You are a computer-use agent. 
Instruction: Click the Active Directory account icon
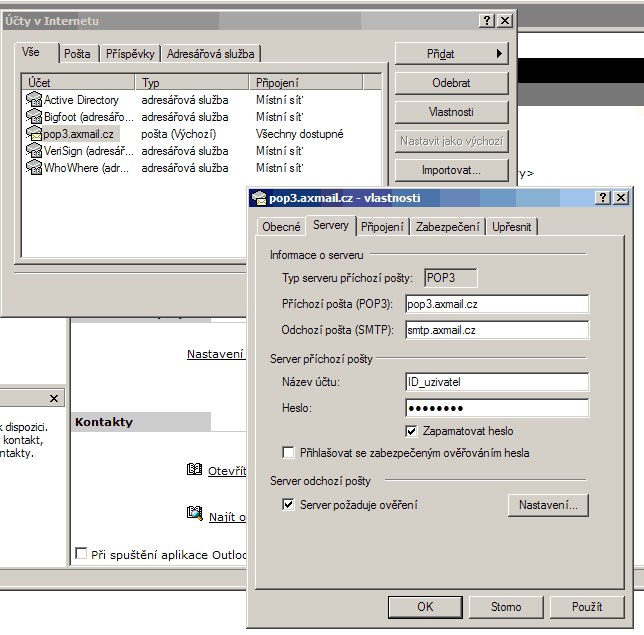(x=34, y=100)
